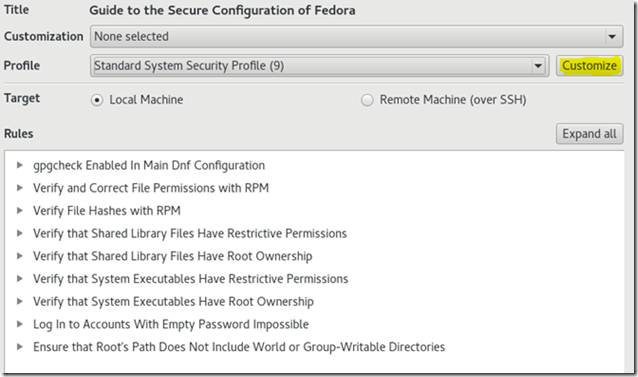The image size is (638, 377).
Task: Click the Expand all button
Action: pyautogui.click(x=589, y=134)
